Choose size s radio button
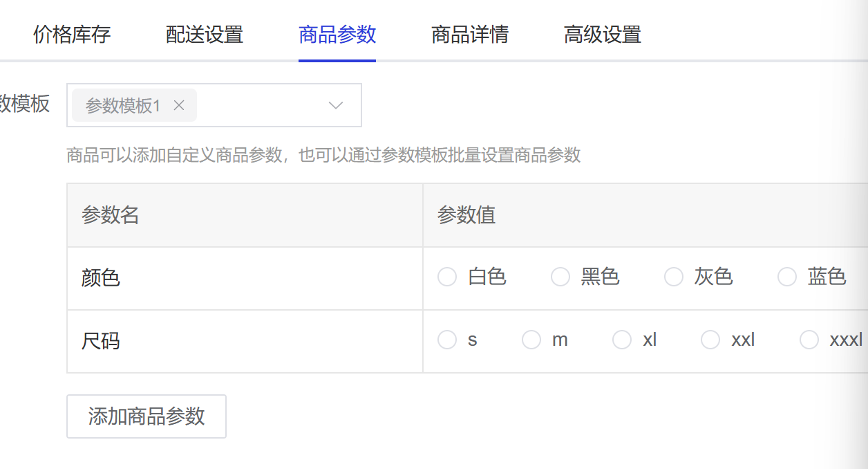 (447, 340)
